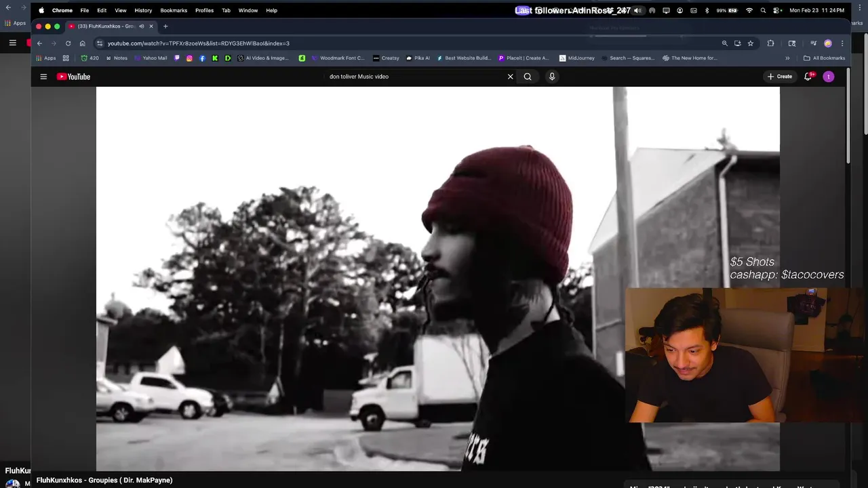Open the Kick bookmark icon
This screenshot has height=488, width=868.
(215, 58)
